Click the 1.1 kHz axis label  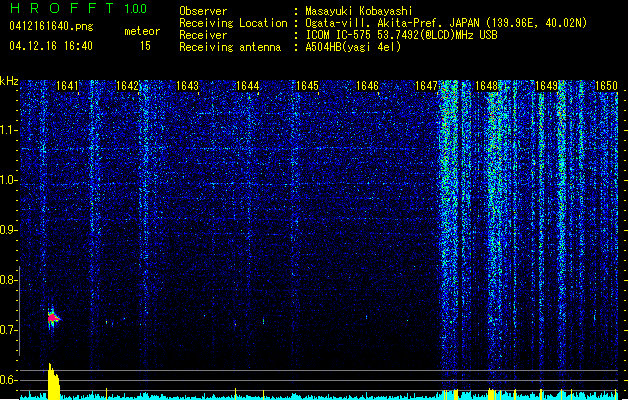(9, 130)
